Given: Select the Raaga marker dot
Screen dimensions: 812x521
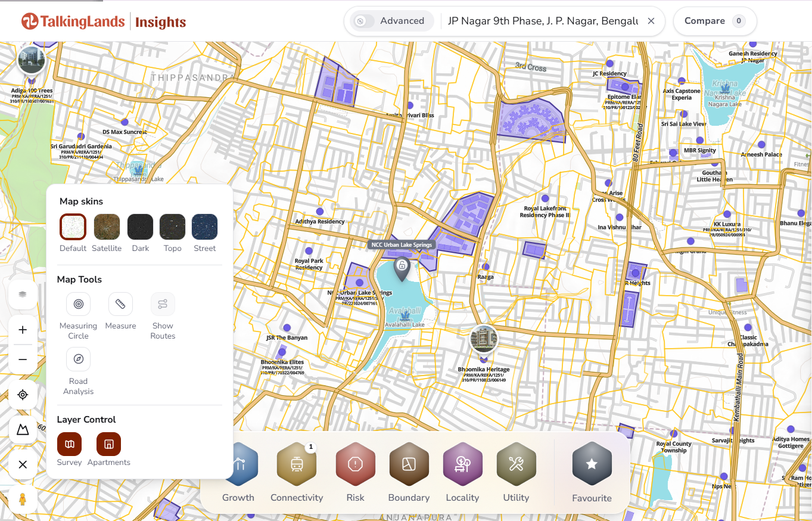Looking at the screenshot, I should click(486, 267).
